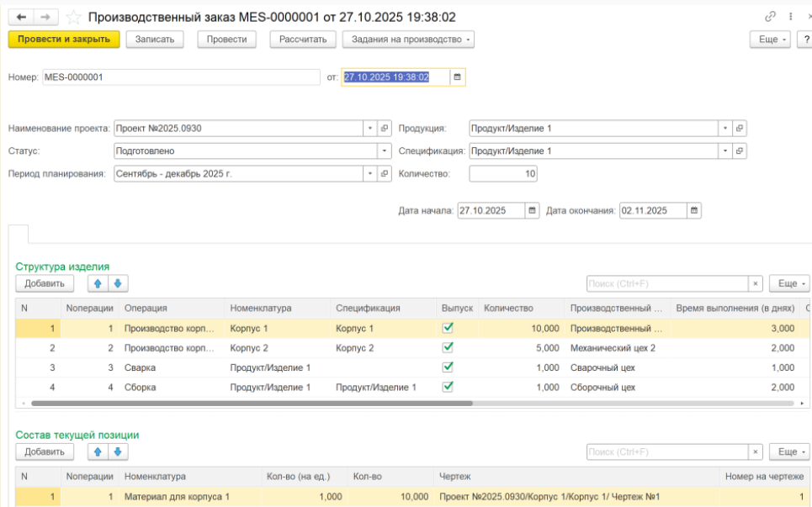Open Еще menu of Состав текущей позиции
The height and width of the screenshot is (507, 812).
[x=790, y=452]
